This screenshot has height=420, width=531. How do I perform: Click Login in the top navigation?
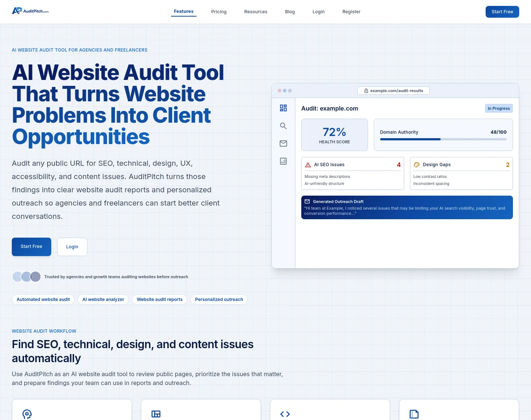pos(319,12)
